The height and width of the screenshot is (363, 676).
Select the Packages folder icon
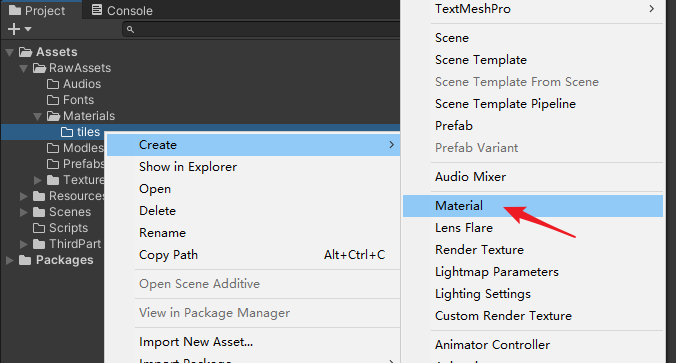(25, 260)
